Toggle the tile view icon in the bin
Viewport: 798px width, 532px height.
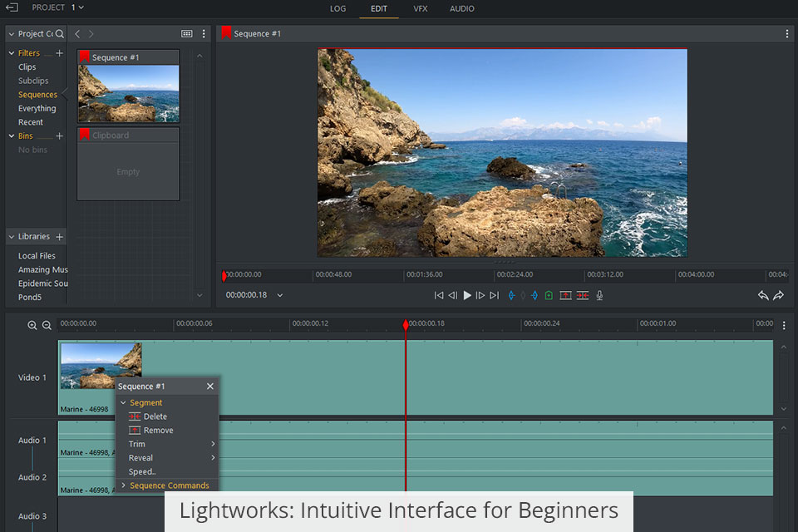(x=187, y=34)
